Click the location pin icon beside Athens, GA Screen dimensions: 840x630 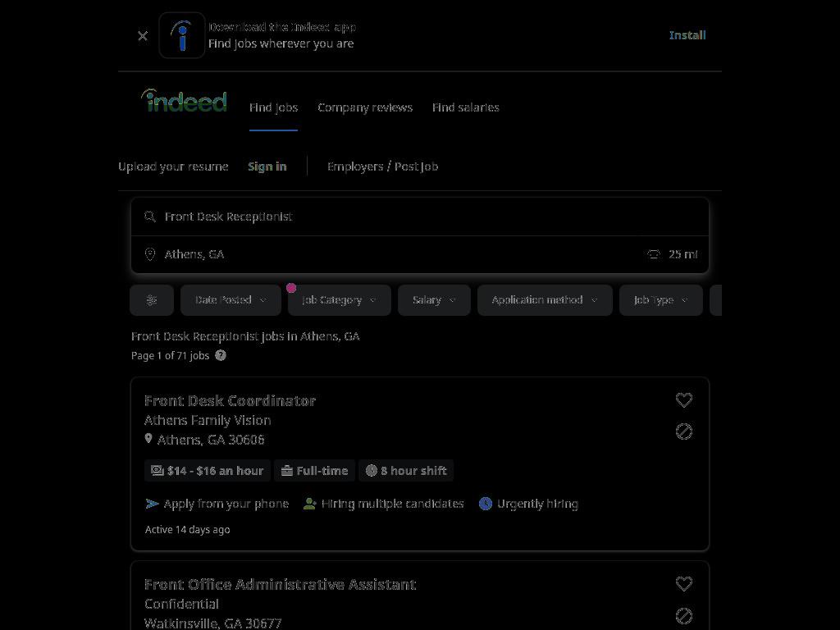tap(150, 254)
